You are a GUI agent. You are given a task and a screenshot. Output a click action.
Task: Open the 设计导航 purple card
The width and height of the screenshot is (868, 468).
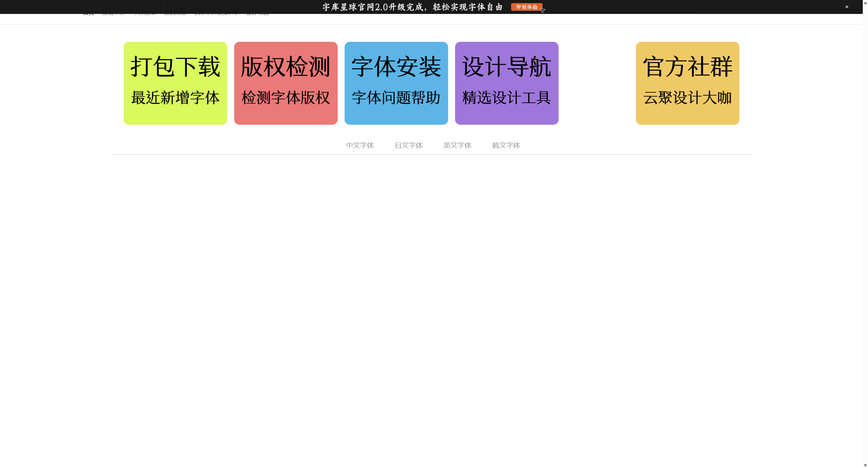coord(507,83)
